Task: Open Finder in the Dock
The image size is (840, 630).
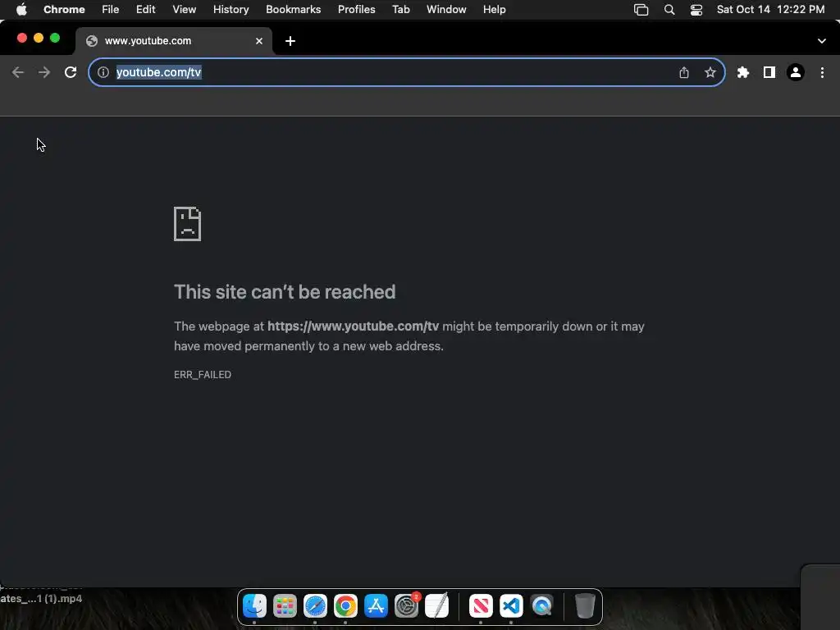Action: [x=254, y=606]
